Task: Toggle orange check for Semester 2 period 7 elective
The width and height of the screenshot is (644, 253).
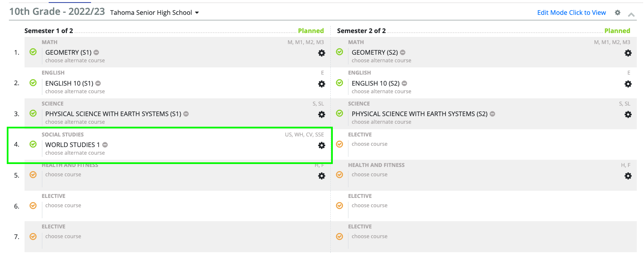Action: pos(339,236)
